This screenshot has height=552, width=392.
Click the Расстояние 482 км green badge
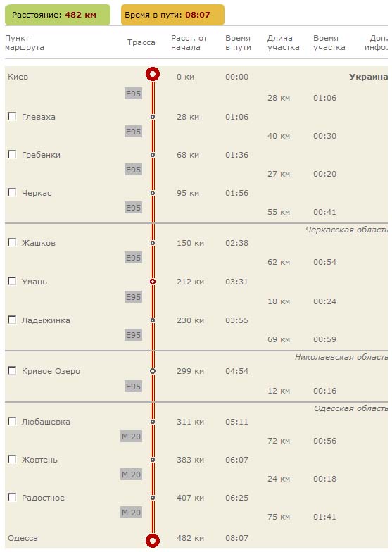point(58,15)
